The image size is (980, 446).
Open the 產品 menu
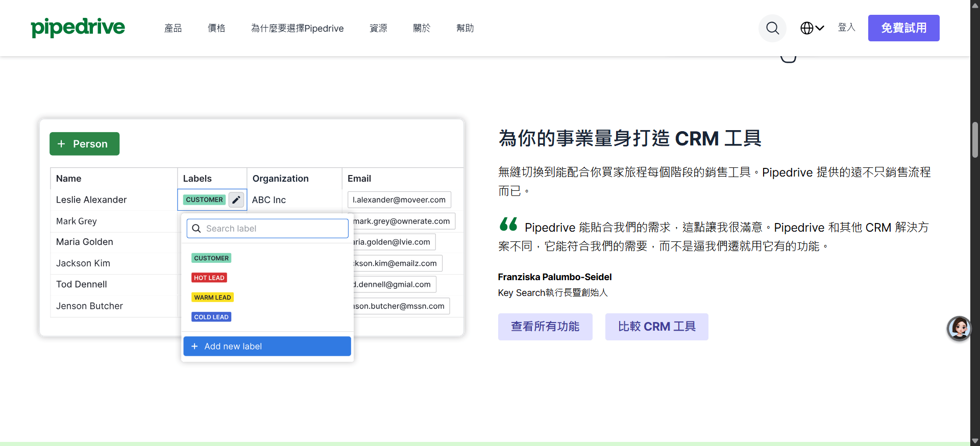click(173, 28)
